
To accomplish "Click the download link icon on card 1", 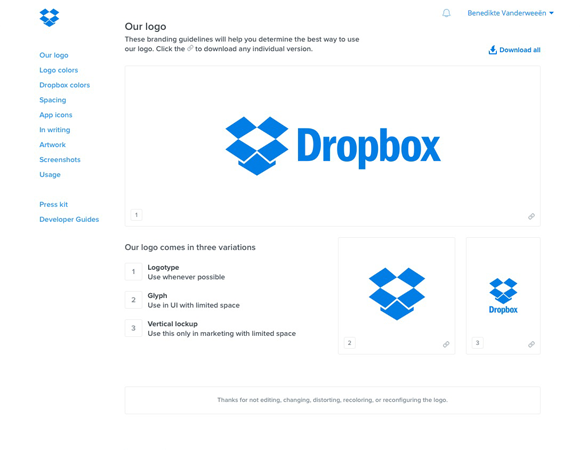I will point(531,216).
